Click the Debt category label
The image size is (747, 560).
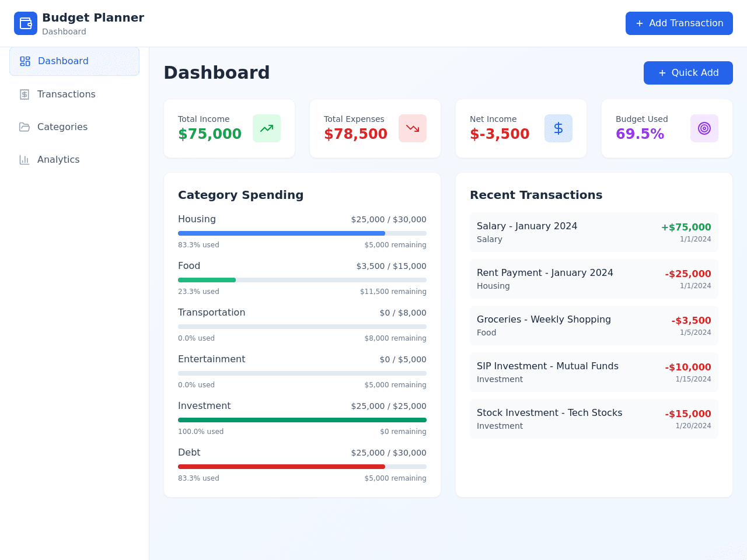[189, 453]
